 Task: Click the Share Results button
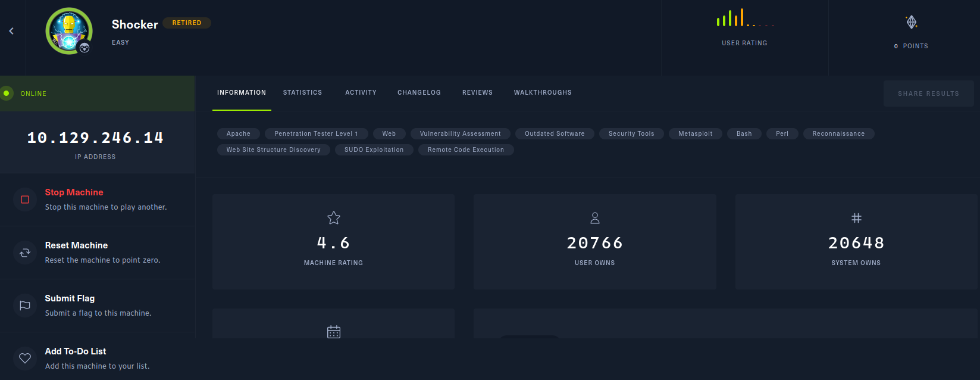click(928, 94)
